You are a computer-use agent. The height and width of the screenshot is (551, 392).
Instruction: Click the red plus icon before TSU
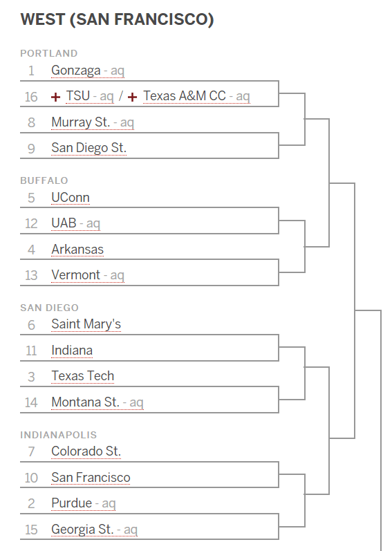[55, 97]
